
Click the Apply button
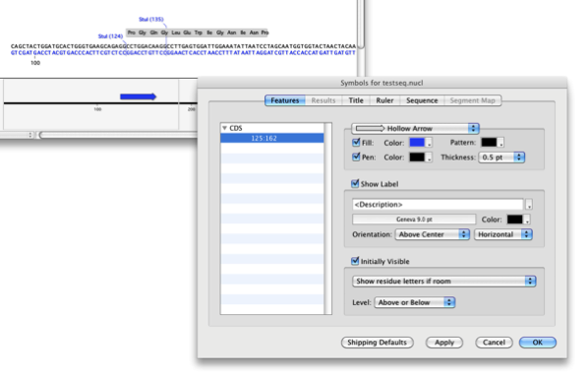pyautogui.click(x=444, y=343)
